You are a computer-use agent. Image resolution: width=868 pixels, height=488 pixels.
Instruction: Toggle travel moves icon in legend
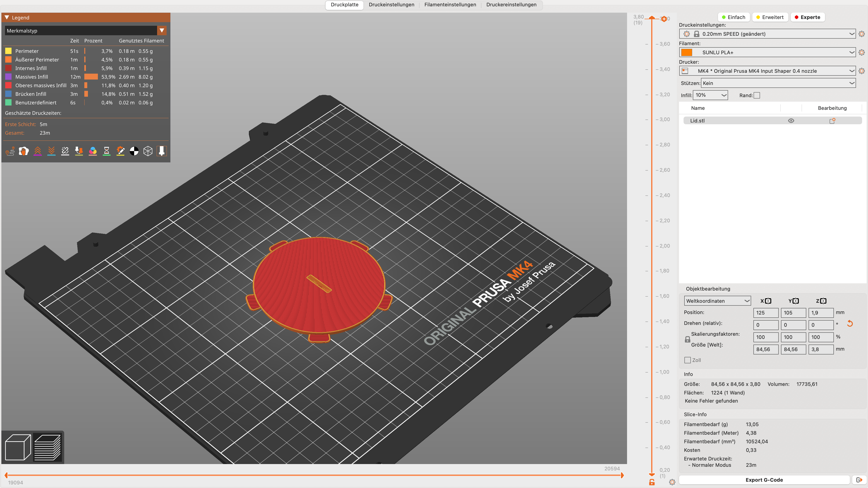click(x=10, y=151)
